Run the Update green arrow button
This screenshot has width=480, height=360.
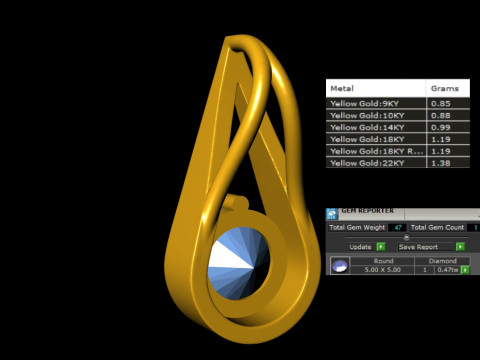pyautogui.click(x=381, y=247)
